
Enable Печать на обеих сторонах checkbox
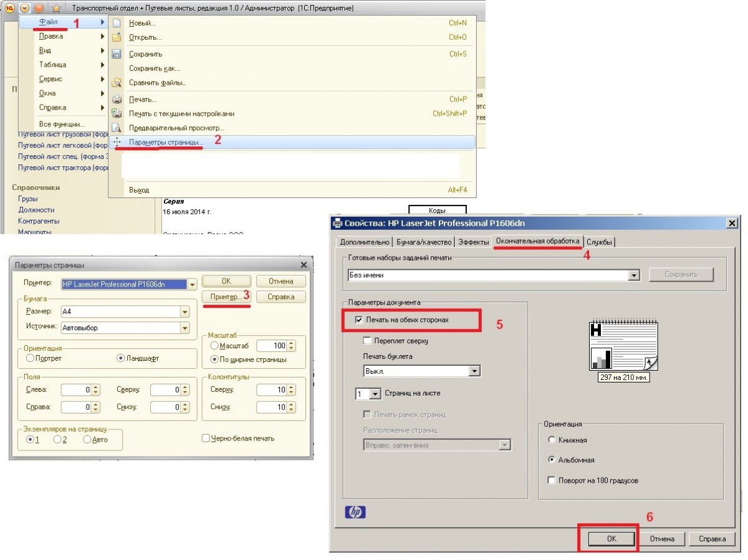point(358,320)
